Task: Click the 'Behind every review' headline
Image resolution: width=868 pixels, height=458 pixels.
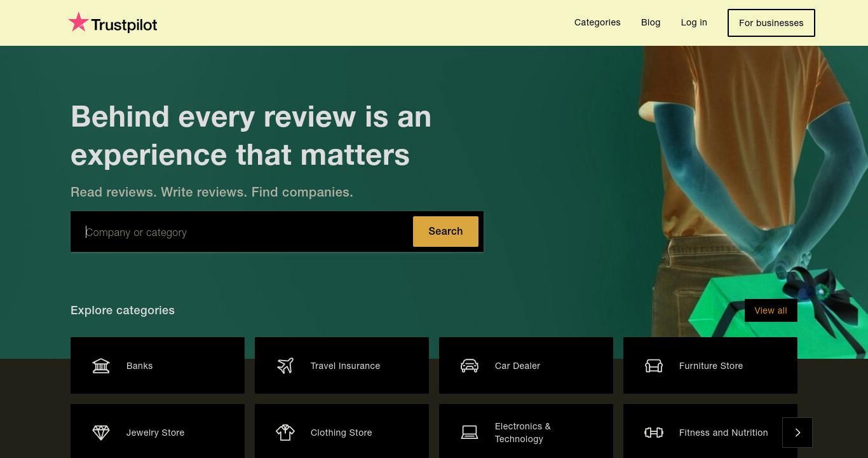Action: coord(251,135)
